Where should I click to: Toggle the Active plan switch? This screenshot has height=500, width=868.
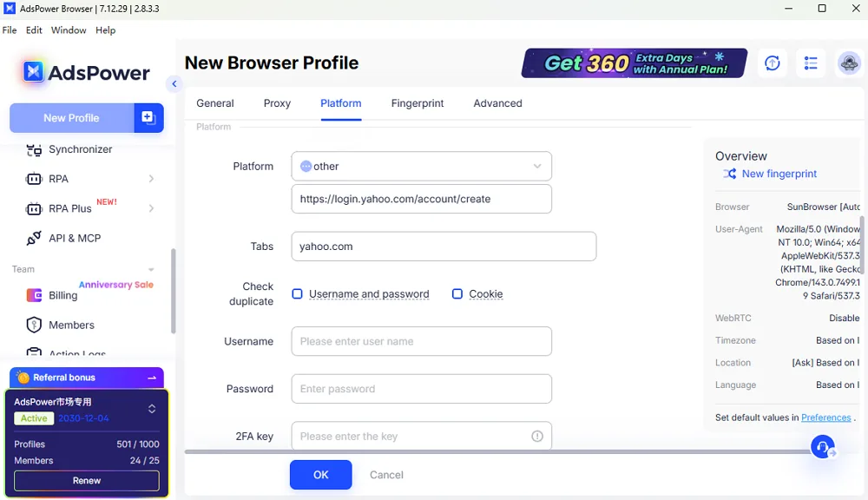pyautogui.click(x=151, y=408)
